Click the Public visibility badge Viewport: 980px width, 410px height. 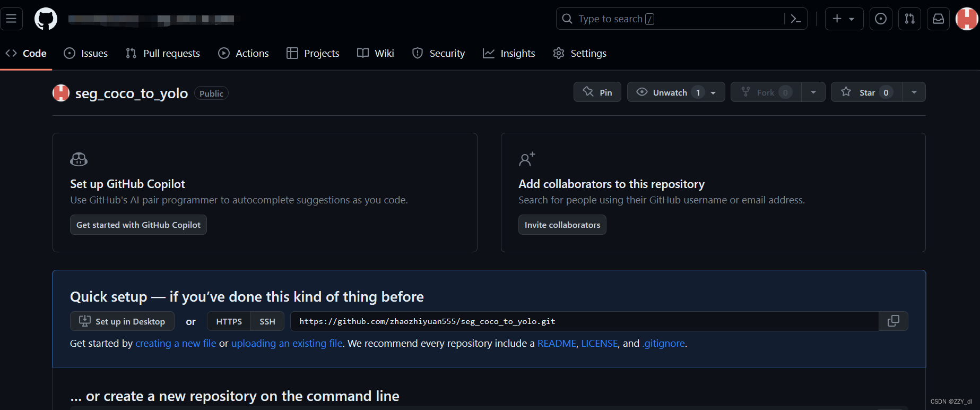[211, 93]
